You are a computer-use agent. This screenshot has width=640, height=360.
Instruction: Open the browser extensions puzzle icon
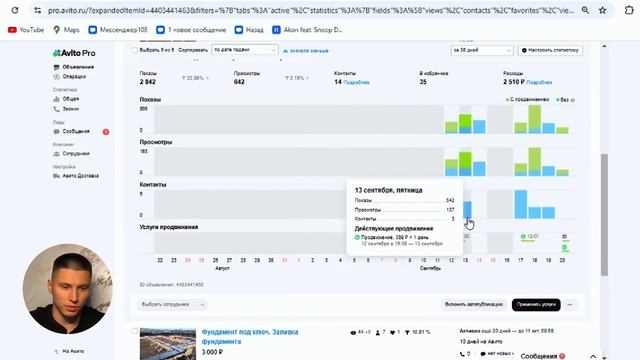[x=629, y=10]
